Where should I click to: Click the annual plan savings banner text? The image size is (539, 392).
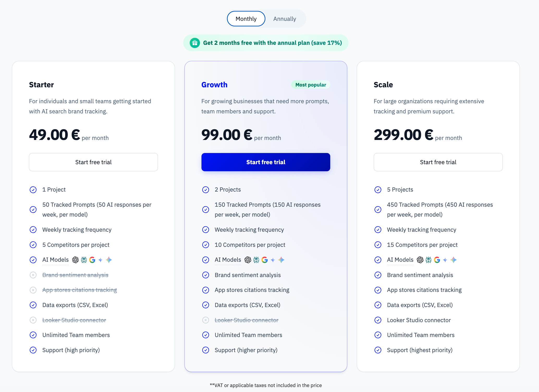point(272,43)
